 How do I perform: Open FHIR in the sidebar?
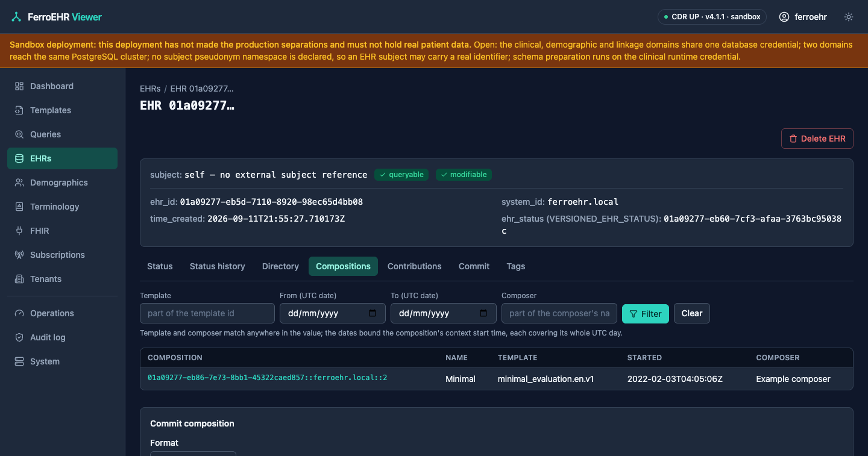point(62,231)
